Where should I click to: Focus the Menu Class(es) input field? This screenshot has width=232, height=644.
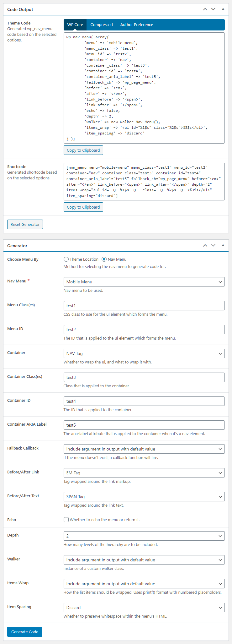[144, 306]
